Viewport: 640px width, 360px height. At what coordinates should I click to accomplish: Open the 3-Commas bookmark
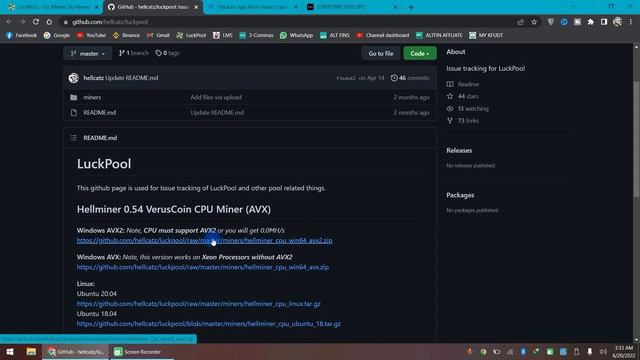[x=256, y=36]
